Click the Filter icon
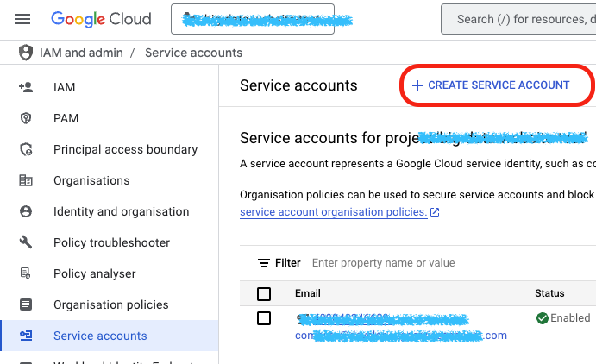 click(264, 263)
